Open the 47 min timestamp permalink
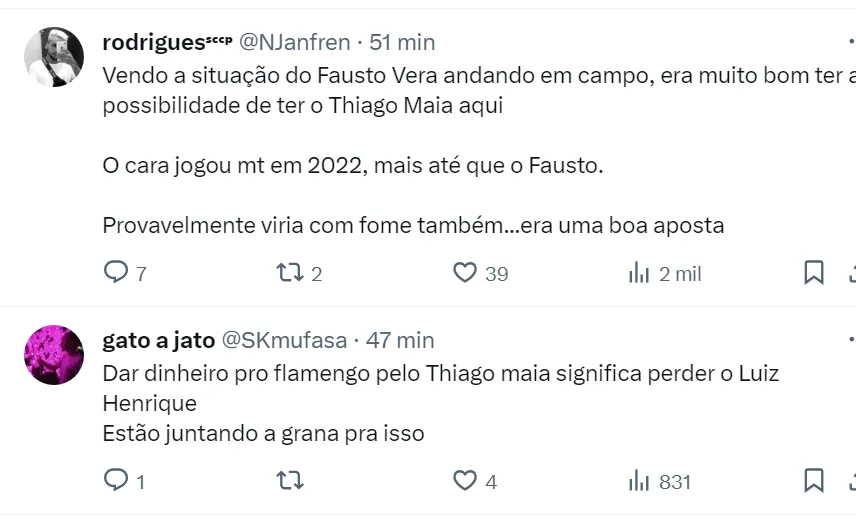This screenshot has height=520, width=856. click(400, 340)
